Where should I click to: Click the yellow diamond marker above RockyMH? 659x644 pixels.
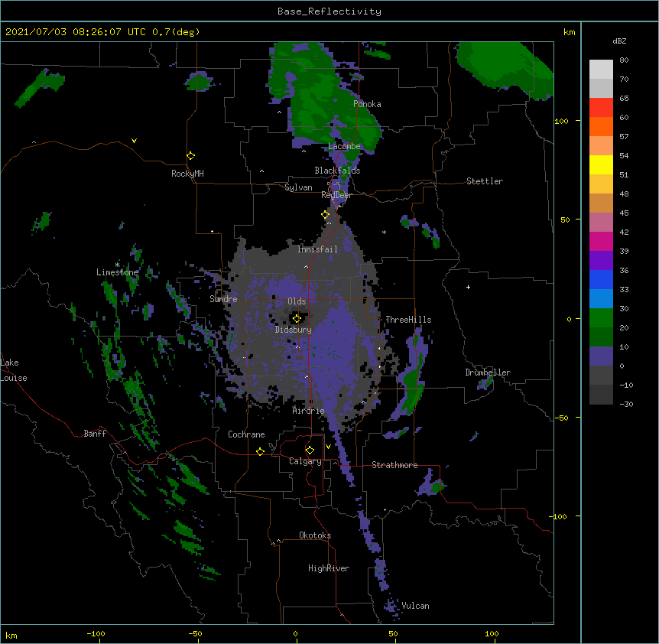(x=190, y=156)
